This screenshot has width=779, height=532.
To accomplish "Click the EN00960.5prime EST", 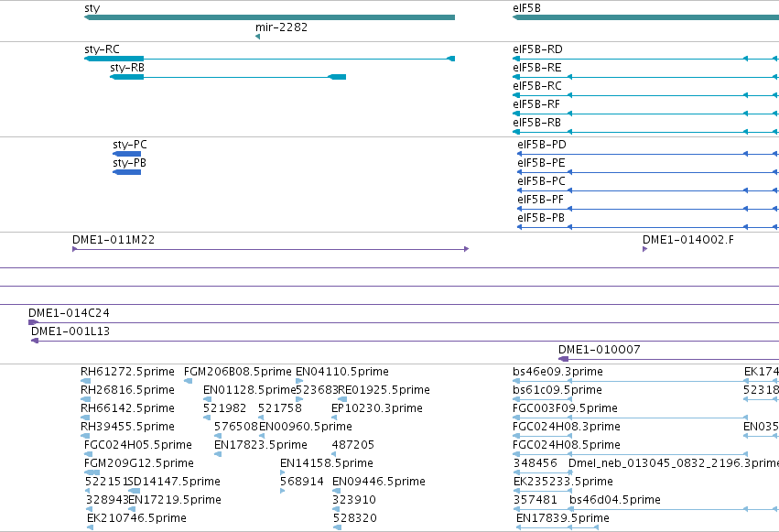I will (261, 436).
